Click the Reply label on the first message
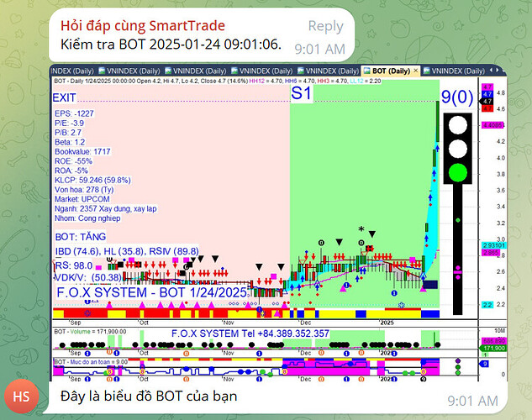 coord(326,26)
